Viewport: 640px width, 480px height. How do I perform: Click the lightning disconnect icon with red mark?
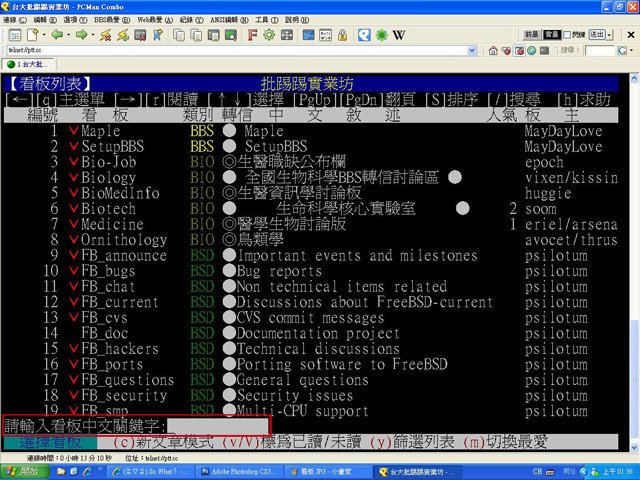point(106,35)
